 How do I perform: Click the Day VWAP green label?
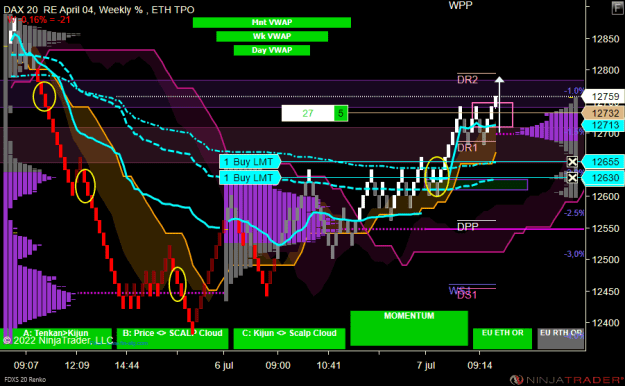pos(272,50)
